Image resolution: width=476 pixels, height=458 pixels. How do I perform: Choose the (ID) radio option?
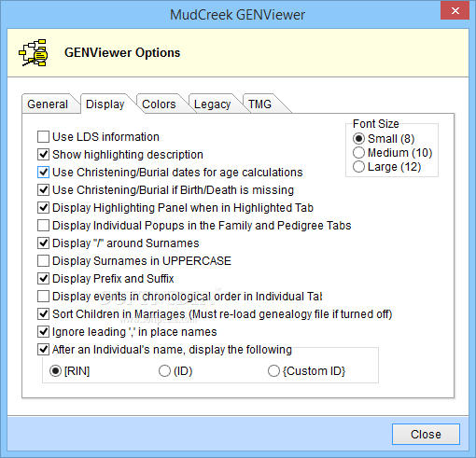[x=164, y=371]
